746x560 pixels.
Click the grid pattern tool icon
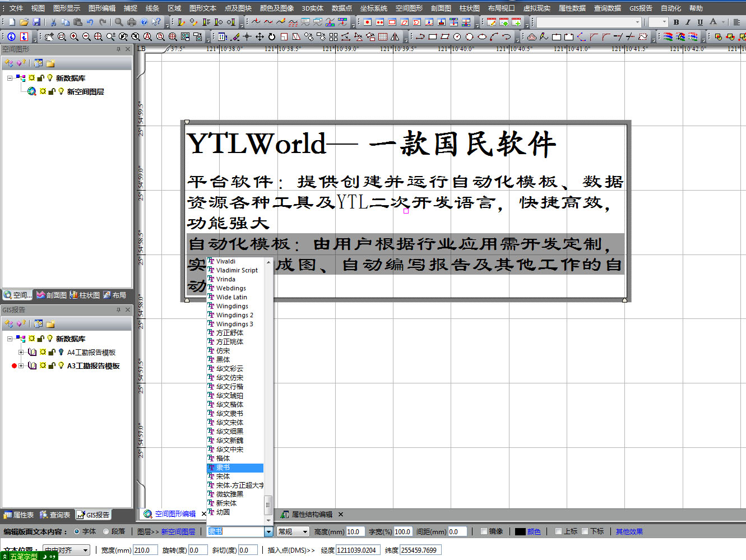pyautogui.click(x=383, y=36)
